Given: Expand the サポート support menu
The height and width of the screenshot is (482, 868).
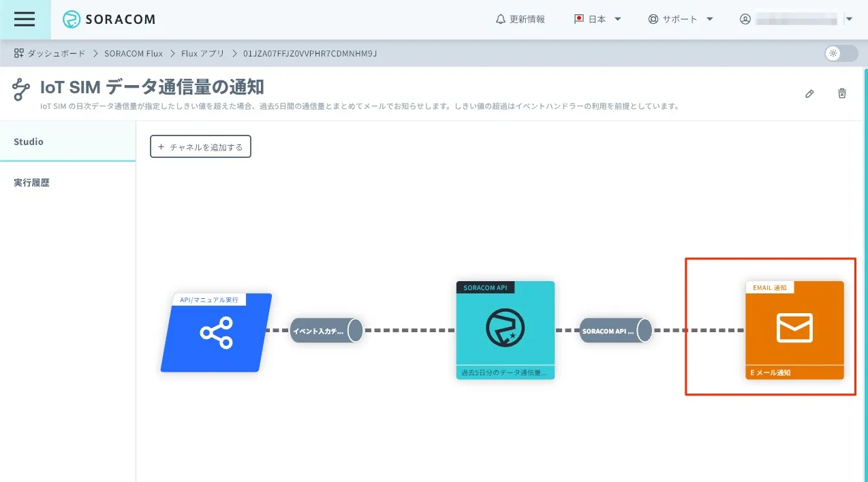Looking at the screenshot, I should point(681,19).
